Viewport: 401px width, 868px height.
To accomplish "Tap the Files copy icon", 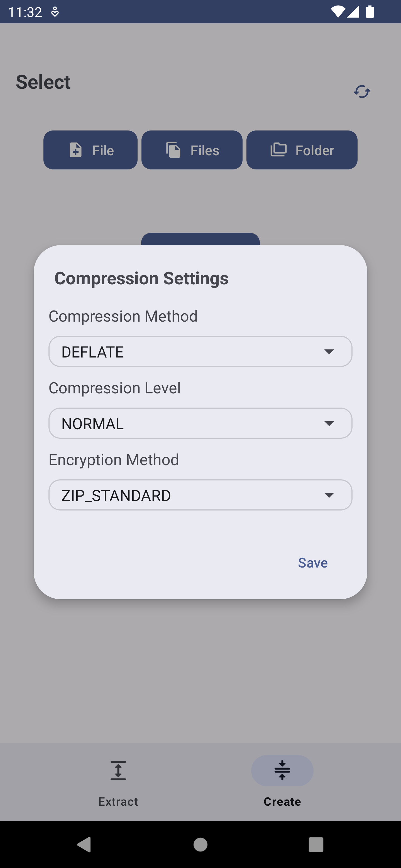I will click(x=173, y=150).
